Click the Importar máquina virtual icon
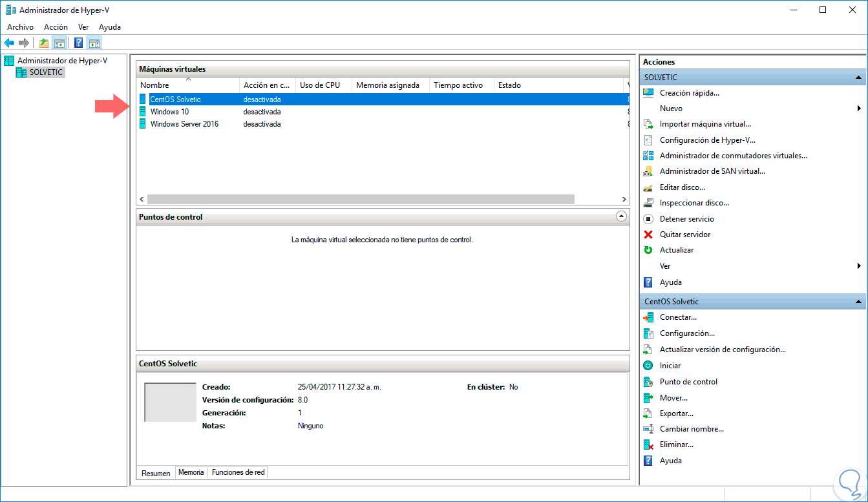The image size is (868, 502). [648, 124]
